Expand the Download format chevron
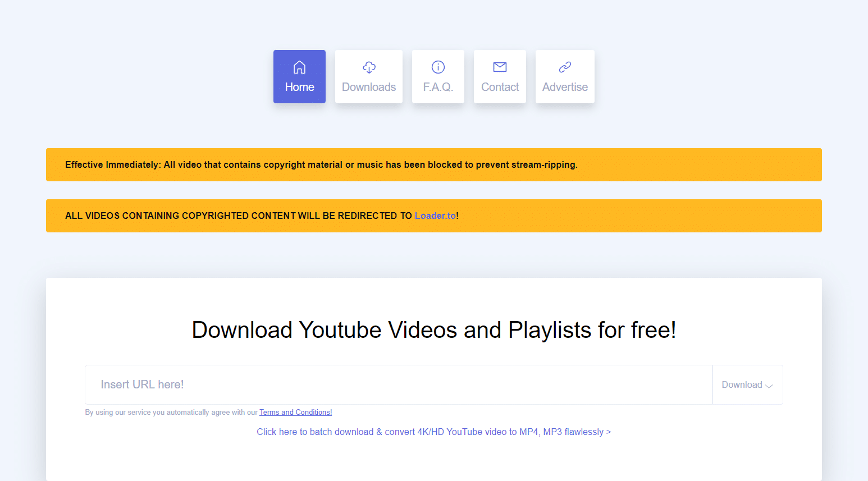The image size is (868, 481). click(769, 386)
